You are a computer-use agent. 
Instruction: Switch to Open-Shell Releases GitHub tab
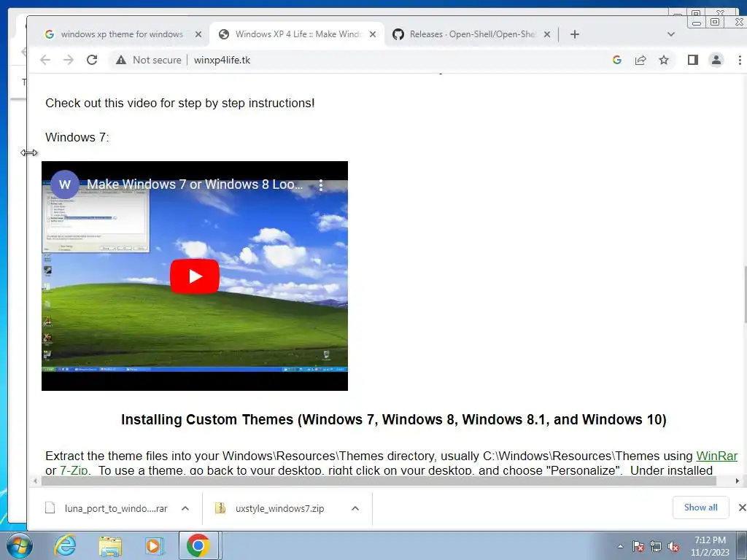tap(472, 34)
